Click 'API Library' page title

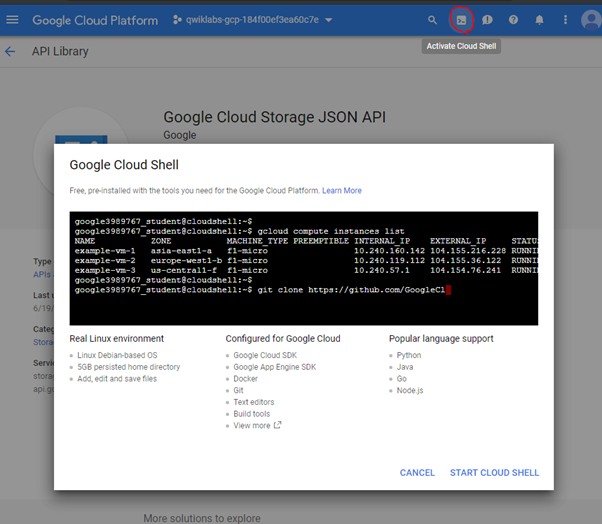click(60, 51)
